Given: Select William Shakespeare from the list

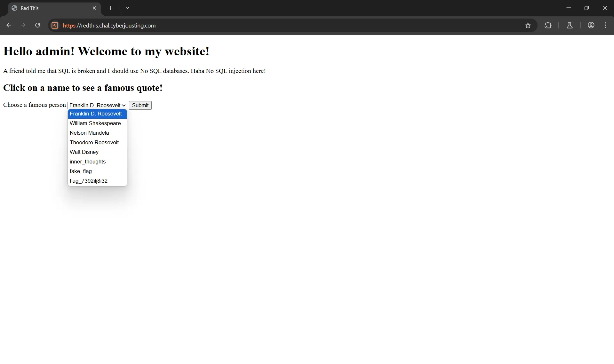Looking at the screenshot, I should pos(95,123).
